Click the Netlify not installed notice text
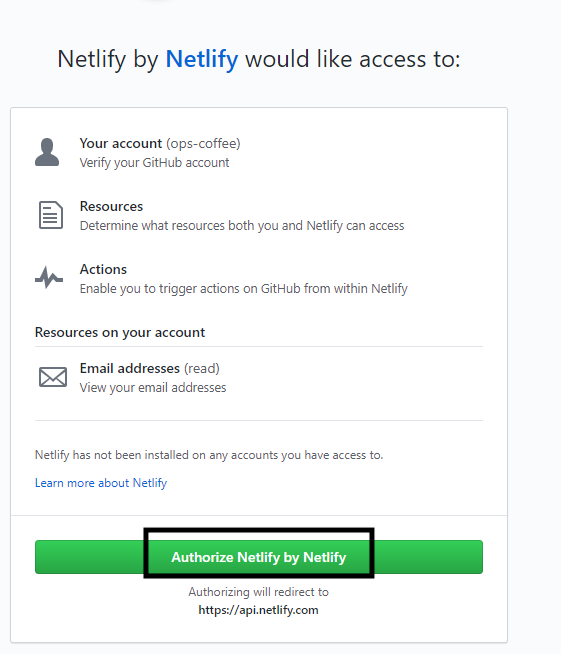561x654 pixels. (209, 455)
